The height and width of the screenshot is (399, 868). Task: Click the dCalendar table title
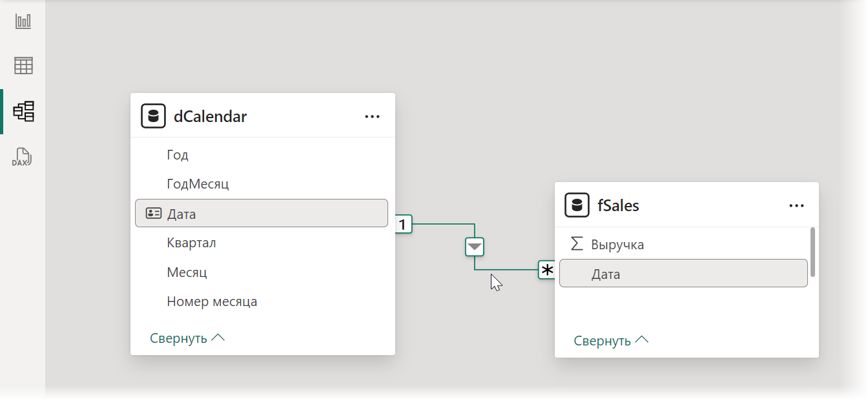pos(211,116)
